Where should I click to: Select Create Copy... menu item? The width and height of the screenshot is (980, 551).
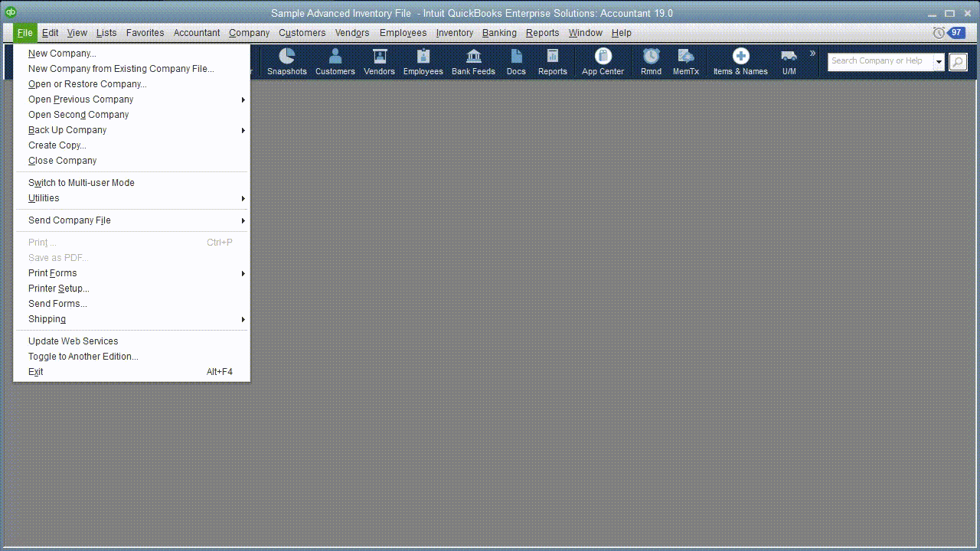(132, 145)
